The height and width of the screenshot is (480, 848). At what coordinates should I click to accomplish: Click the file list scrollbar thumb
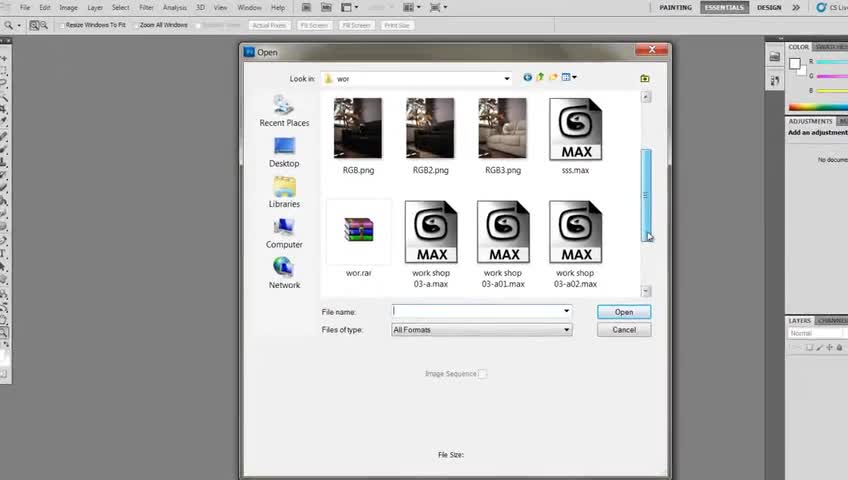646,195
